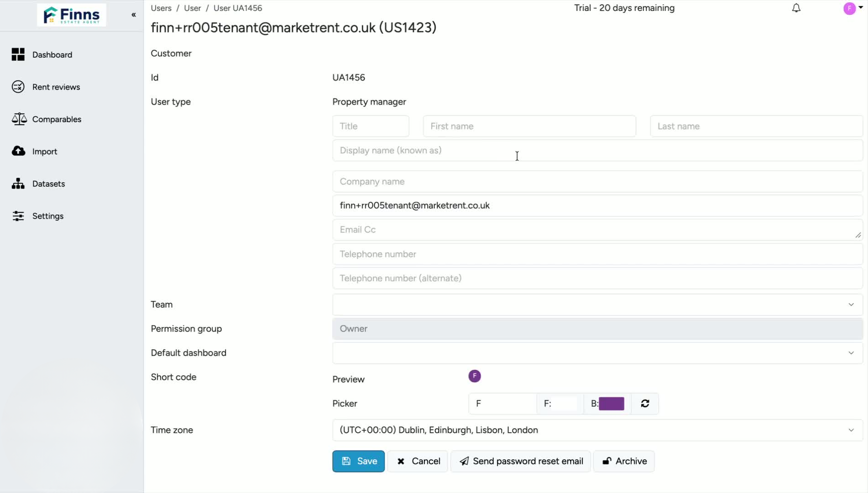The height and width of the screenshot is (493, 868).
Task: Click the 'UA1456' id value
Action: pos(349,78)
